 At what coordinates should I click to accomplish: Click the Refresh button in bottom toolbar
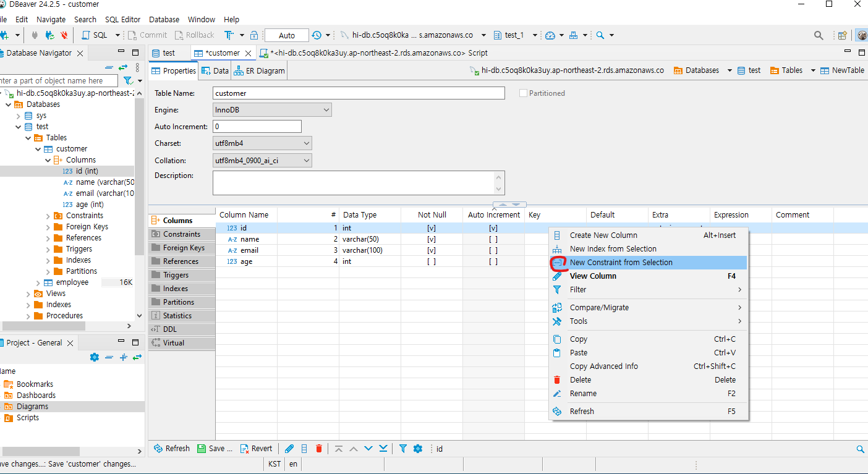click(171, 449)
